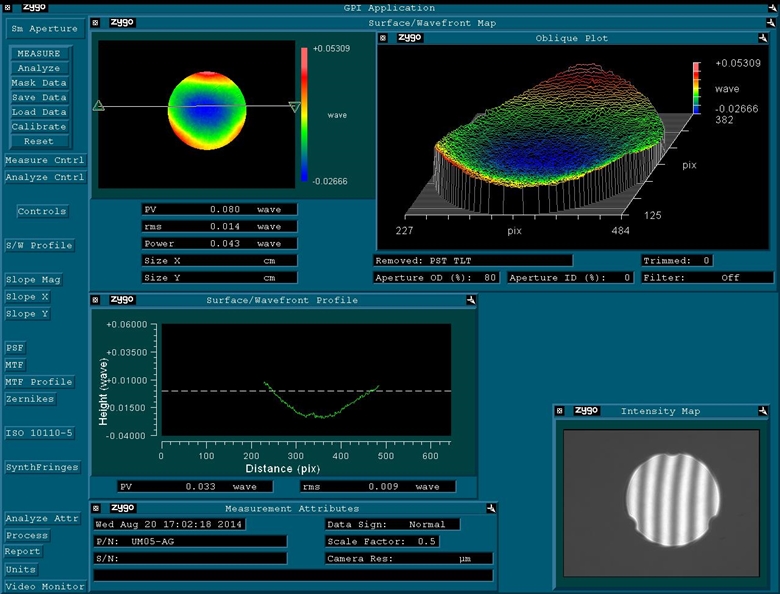Click Measurement Attributes pin icon

pos(491,508)
